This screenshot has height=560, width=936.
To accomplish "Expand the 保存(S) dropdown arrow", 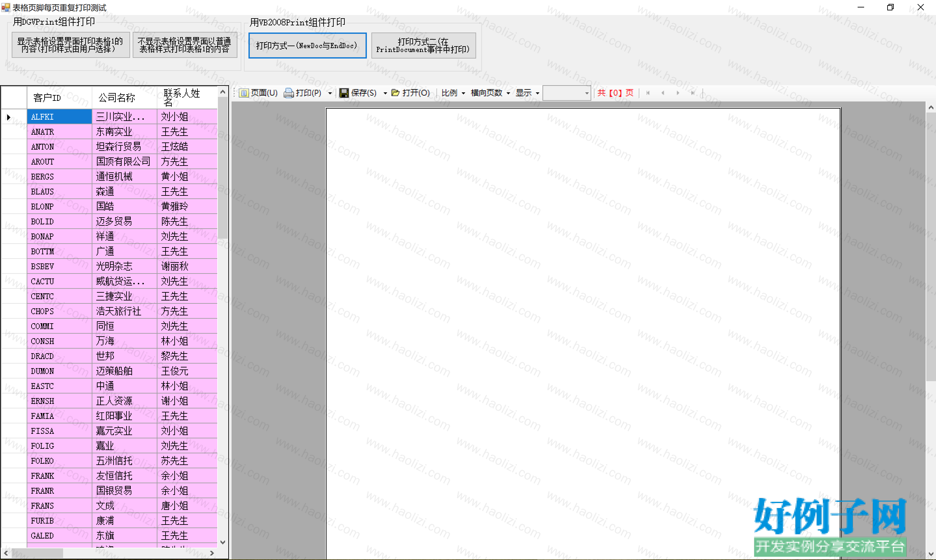I will tap(385, 93).
